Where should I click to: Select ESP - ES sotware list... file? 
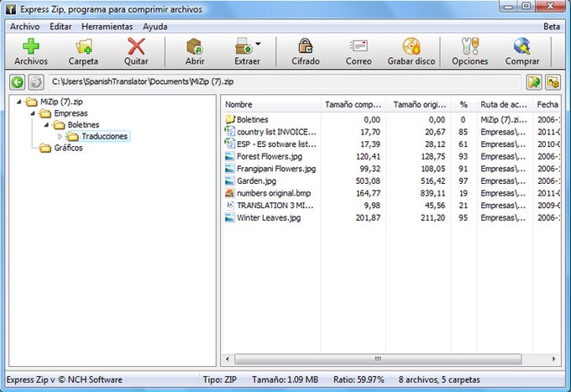[391, 144]
